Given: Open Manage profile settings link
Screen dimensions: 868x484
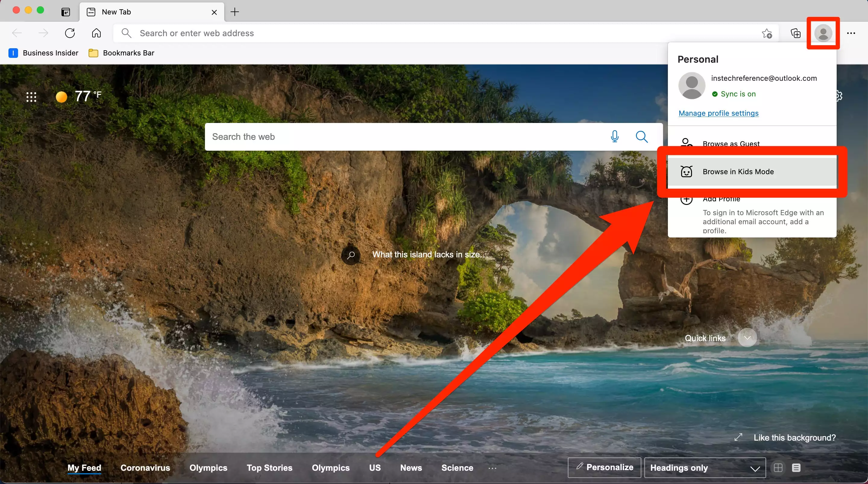Looking at the screenshot, I should click(x=719, y=113).
